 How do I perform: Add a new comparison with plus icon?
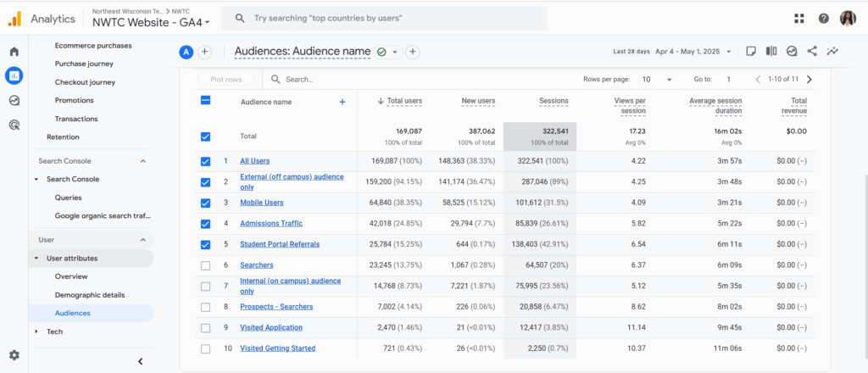(204, 52)
